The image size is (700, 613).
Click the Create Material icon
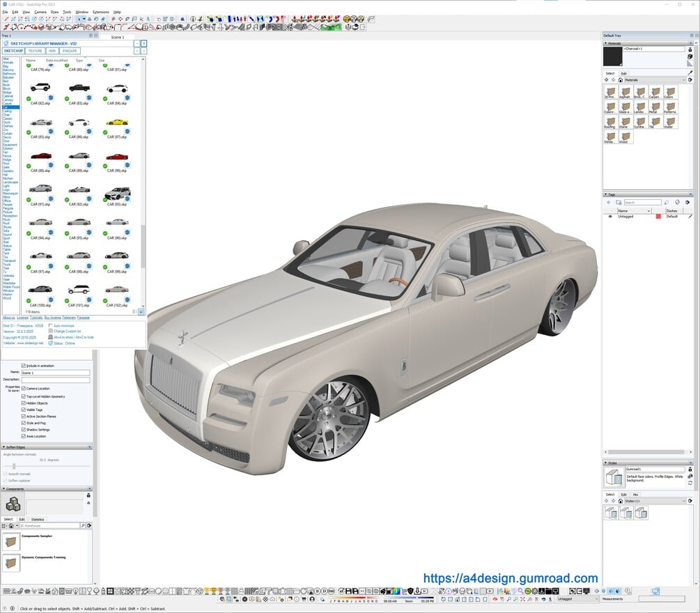[x=690, y=56]
